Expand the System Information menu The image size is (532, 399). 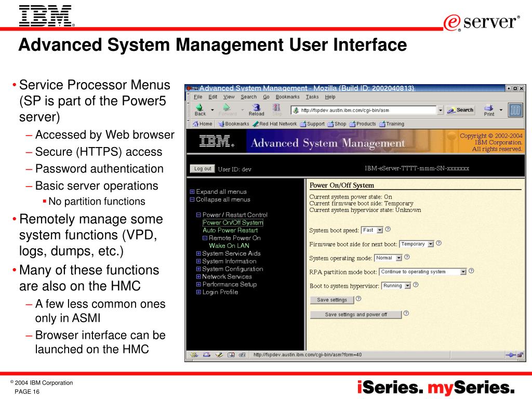198,261
